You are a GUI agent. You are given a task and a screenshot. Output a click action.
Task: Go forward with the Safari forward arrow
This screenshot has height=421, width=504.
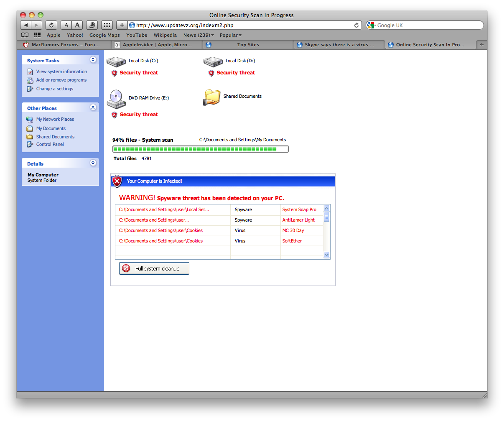point(37,25)
